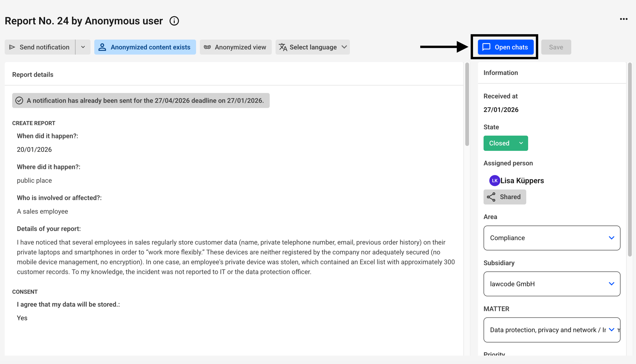Click the send arrow icon on Send notification
636x364 pixels.
12,47
